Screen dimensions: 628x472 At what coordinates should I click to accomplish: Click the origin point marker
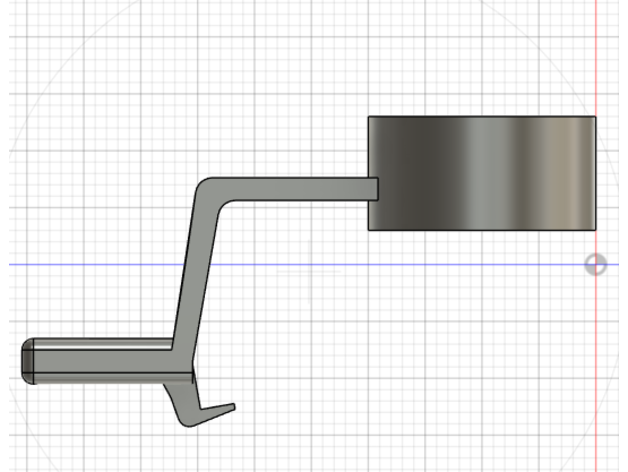pyautogui.click(x=595, y=265)
